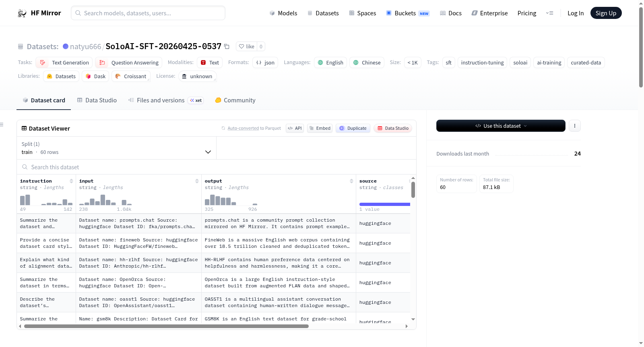
Task: Click the table vertical scrollbar
Action: pos(413,190)
